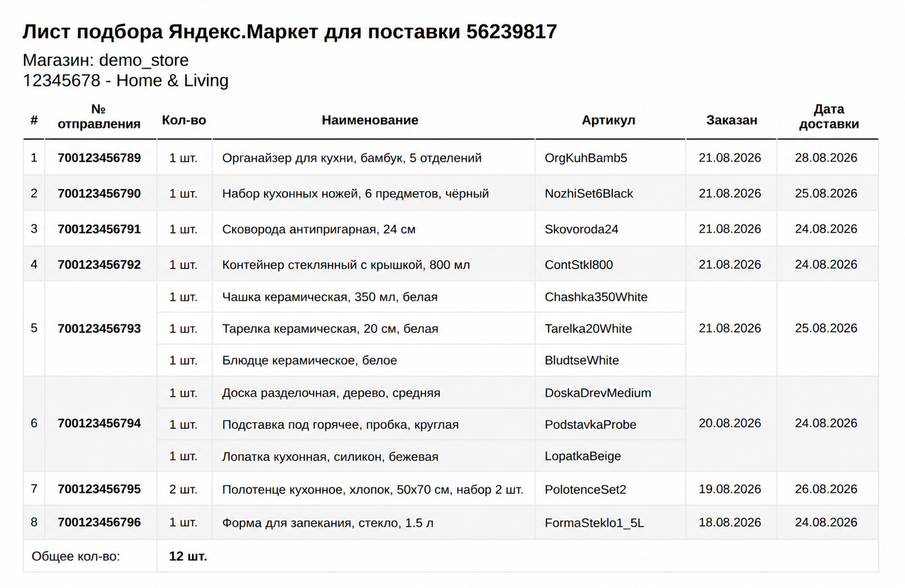Click ordered date 19.08.2026
The width and height of the screenshot is (905, 588).
[730, 489]
